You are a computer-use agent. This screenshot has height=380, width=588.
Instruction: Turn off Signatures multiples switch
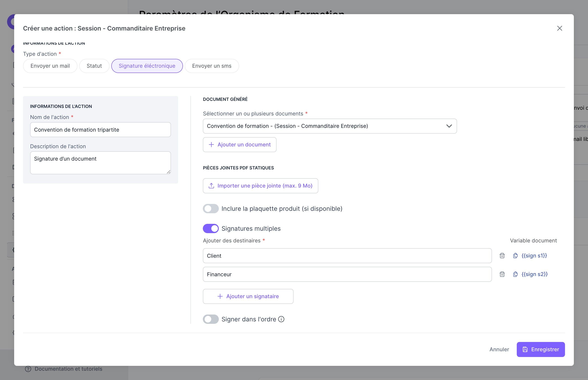click(x=210, y=228)
